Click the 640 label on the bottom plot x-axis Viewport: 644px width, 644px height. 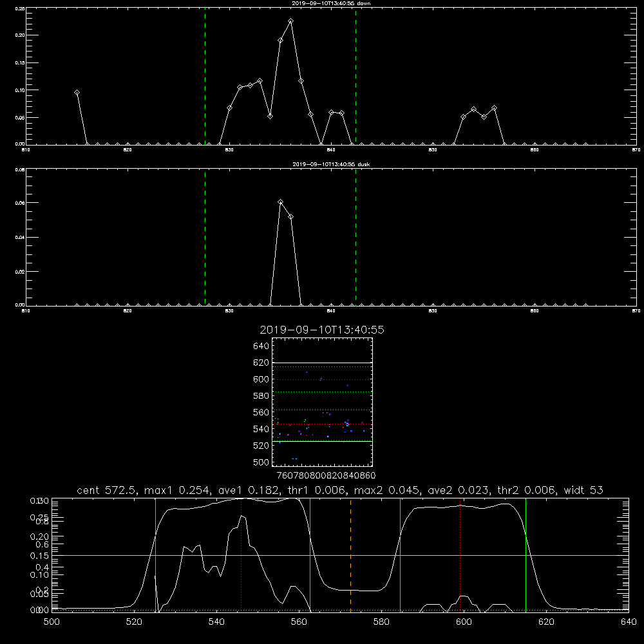pyautogui.click(x=629, y=622)
